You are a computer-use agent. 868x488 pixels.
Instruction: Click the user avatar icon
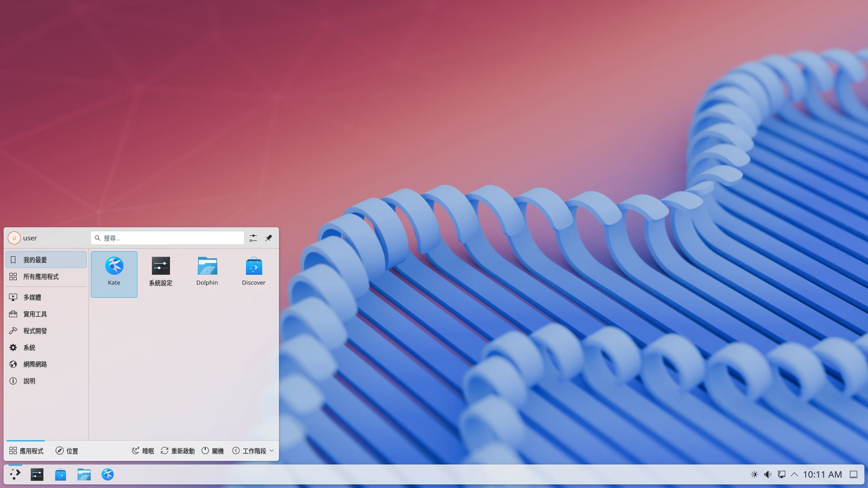point(14,238)
